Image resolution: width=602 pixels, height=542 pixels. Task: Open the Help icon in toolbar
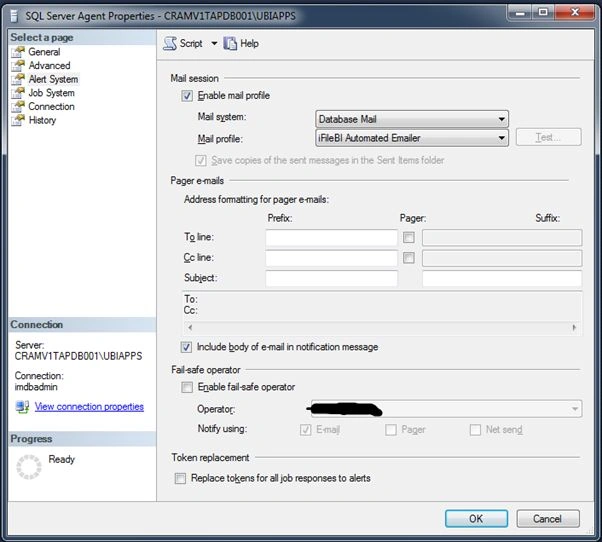tap(230, 43)
